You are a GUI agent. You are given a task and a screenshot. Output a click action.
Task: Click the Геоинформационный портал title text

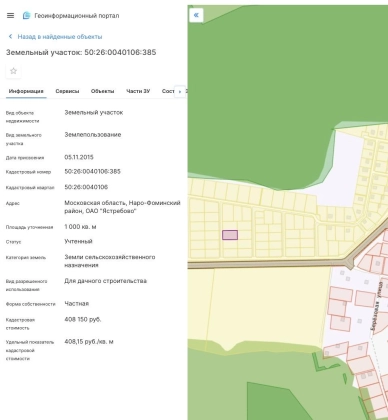click(x=77, y=16)
